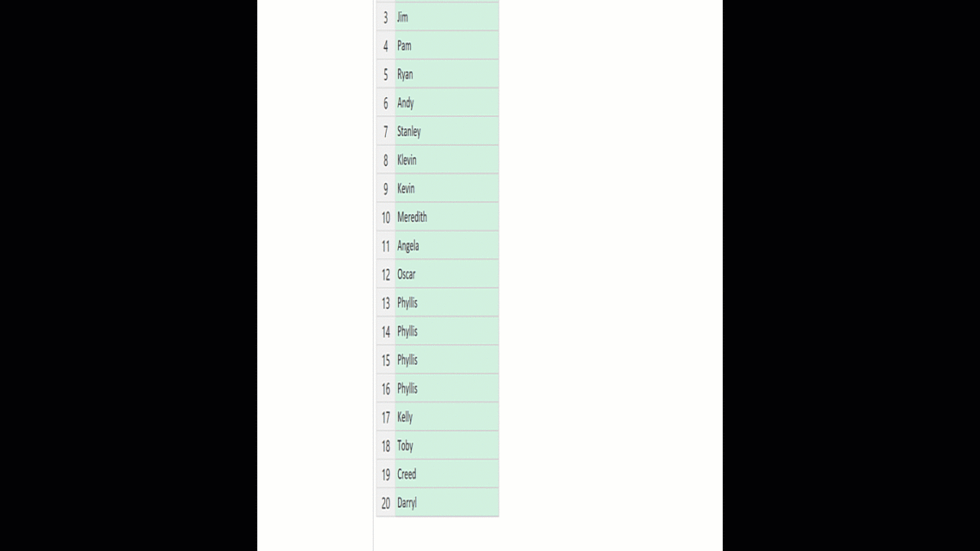
Task: Click row number 20 index cell
Action: point(386,503)
